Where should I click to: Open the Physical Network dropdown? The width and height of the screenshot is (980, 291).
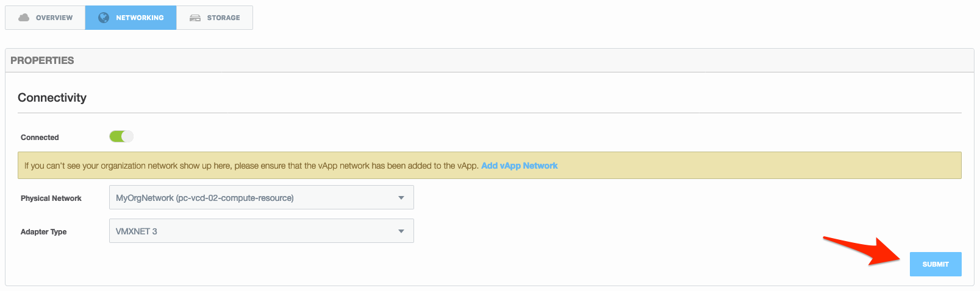[x=262, y=197]
